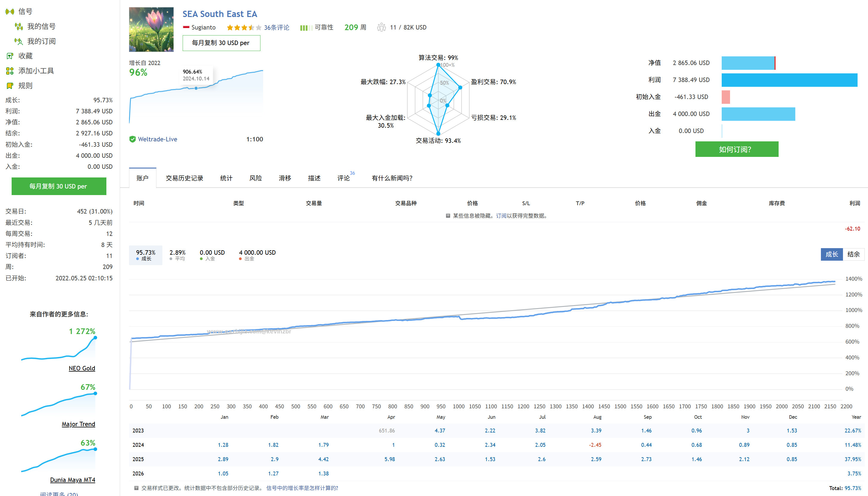The width and height of the screenshot is (868, 496).
Task: Click the 906.64% marker on the mini growth chart
Action: click(x=196, y=88)
